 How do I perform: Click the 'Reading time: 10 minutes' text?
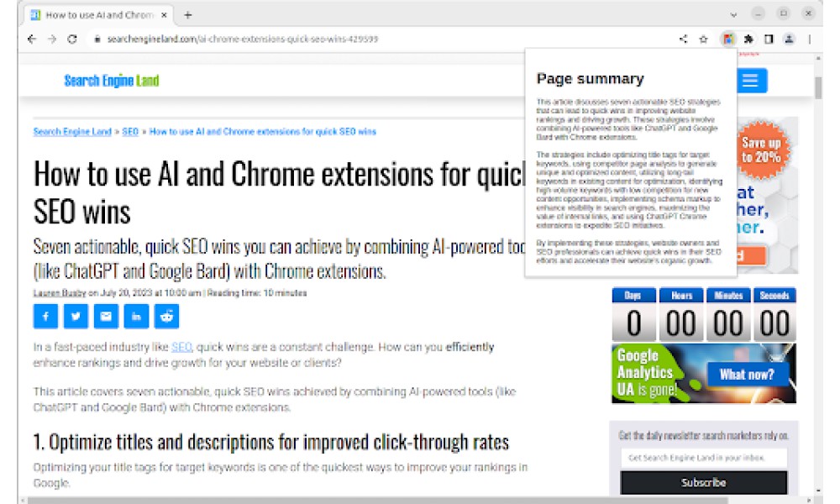[x=257, y=293]
